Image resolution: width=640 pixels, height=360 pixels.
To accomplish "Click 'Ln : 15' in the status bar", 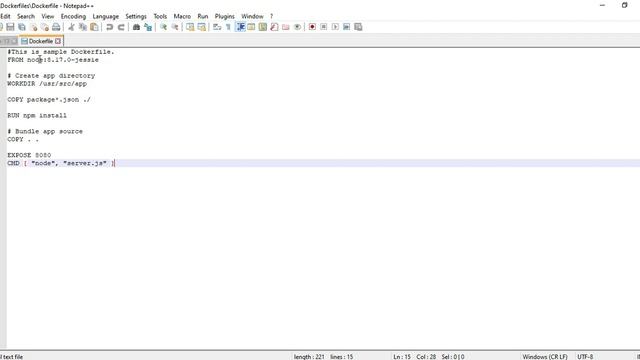I will 402,356.
